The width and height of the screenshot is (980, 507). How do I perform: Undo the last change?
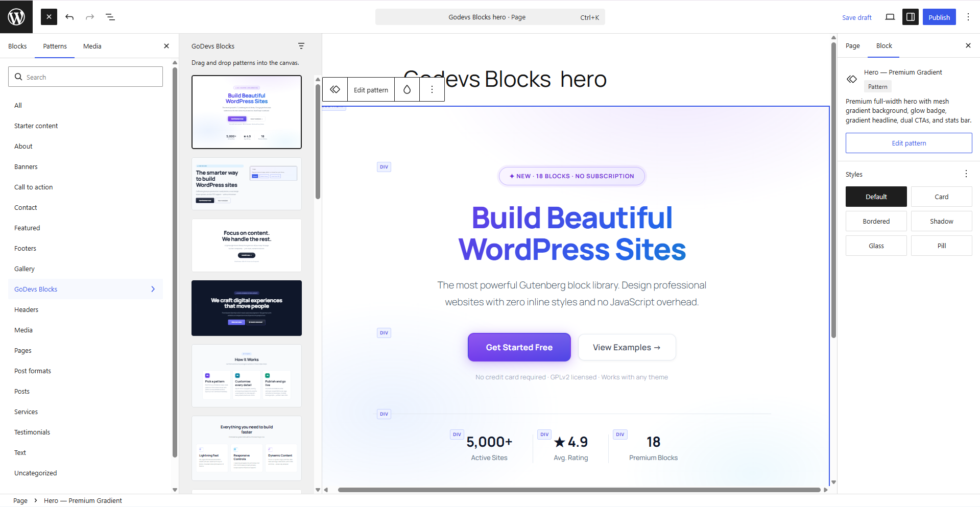(x=69, y=17)
